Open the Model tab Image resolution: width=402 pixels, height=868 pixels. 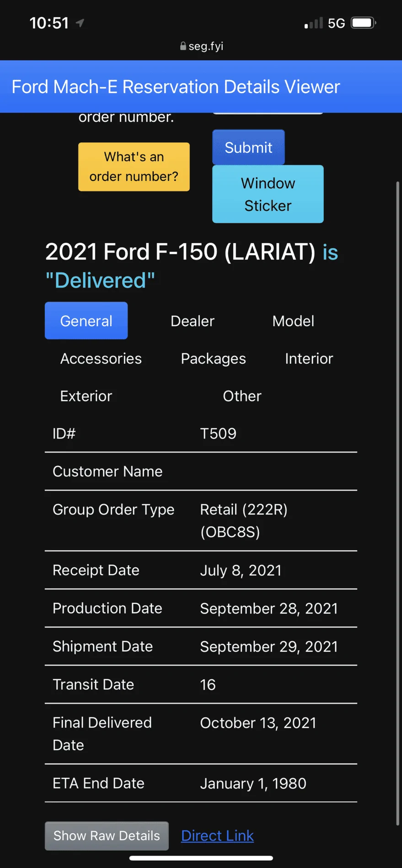(x=293, y=321)
